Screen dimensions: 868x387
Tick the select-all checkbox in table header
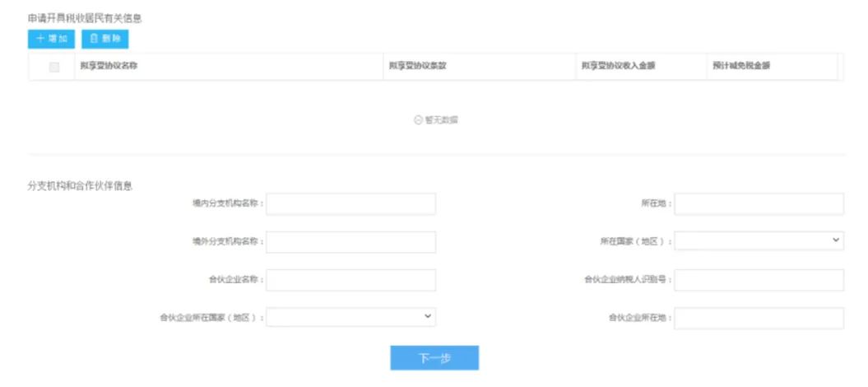pos(54,67)
